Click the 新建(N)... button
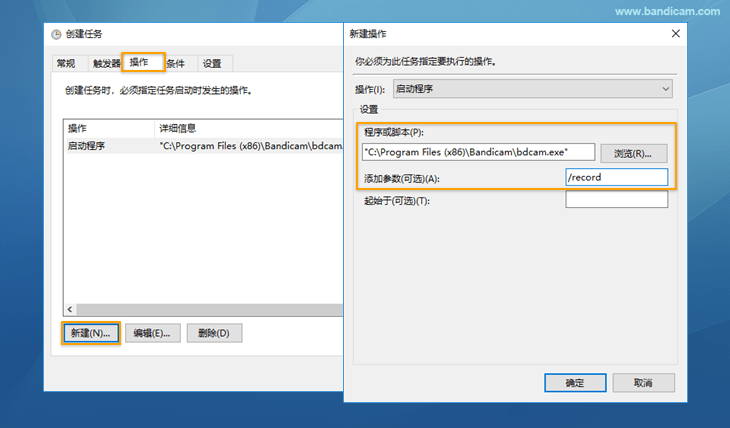This screenshot has width=730, height=428. point(91,333)
